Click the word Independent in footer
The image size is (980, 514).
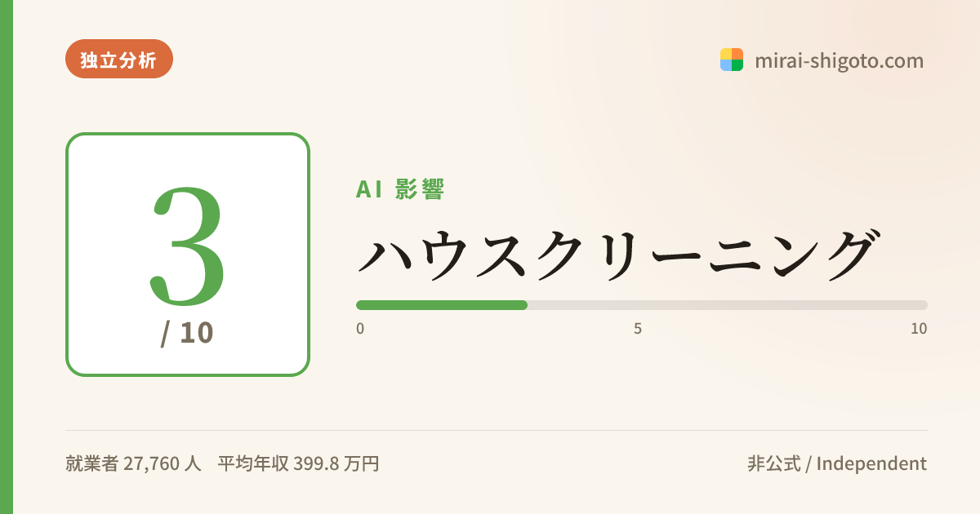click(871, 464)
